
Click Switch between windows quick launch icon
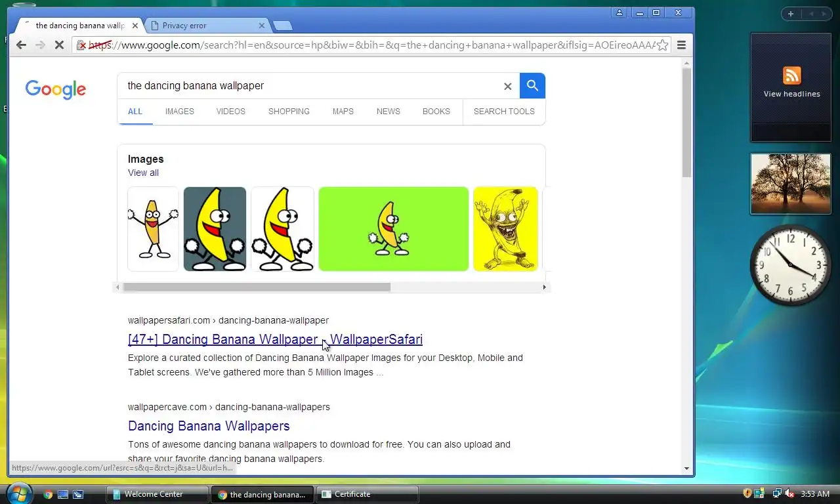coord(78,494)
